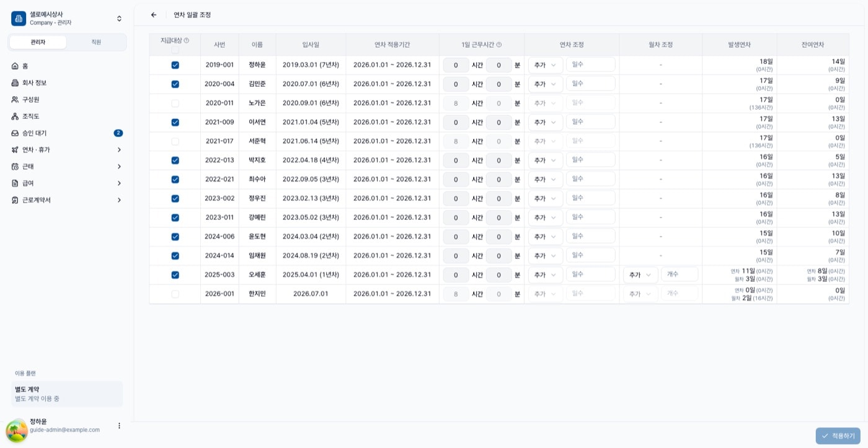This screenshot has width=868, height=448.
Task: Click the help icon next to 지급대상 header
Action: click(187, 40)
